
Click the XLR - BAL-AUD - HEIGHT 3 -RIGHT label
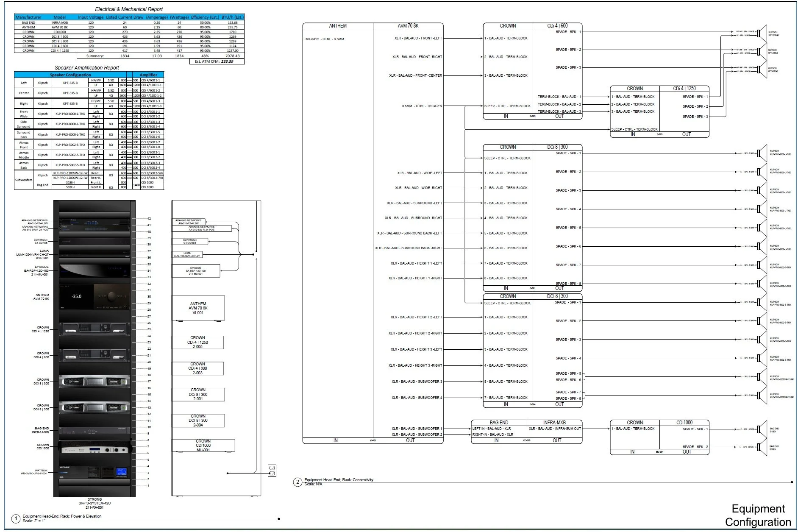pos(415,365)
